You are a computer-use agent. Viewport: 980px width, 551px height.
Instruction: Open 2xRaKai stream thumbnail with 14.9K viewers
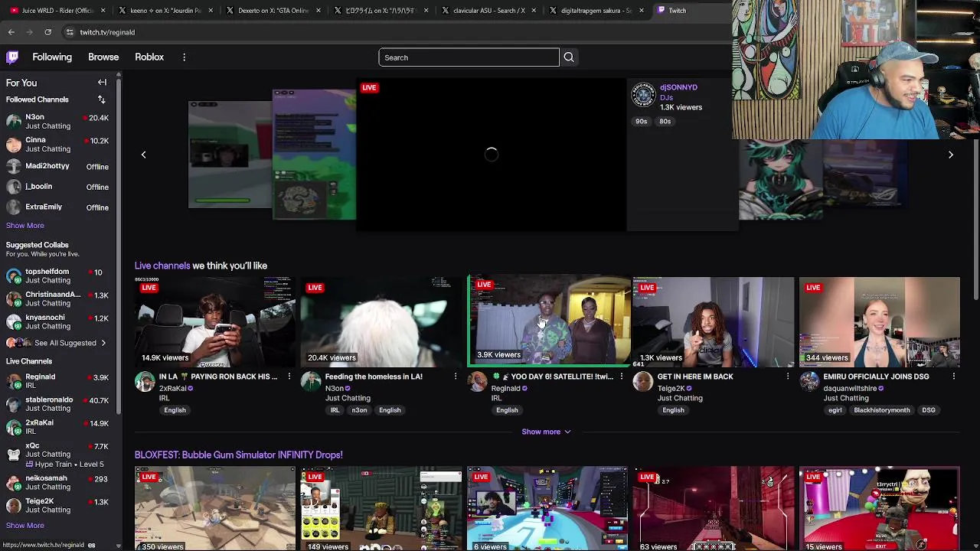[x=215, y=322]
